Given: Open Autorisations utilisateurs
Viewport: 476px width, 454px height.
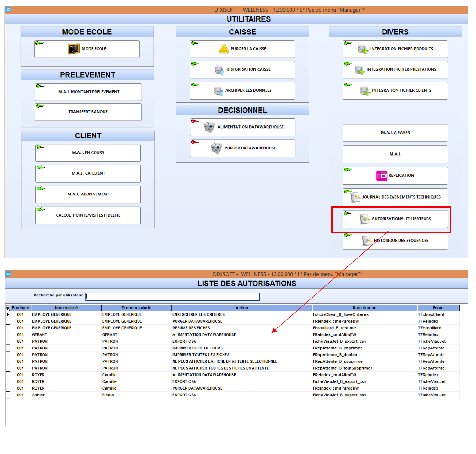Looking at the screenshot, I should click(395, 219).
